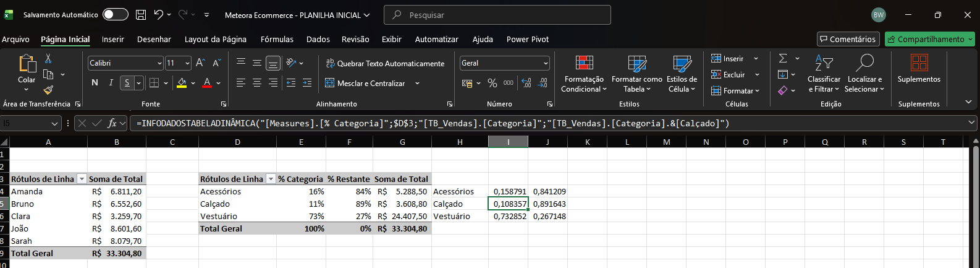Screen dimensions: 980x268
Task: Apply thousands separator 000 format
Action: coord(509,83)
